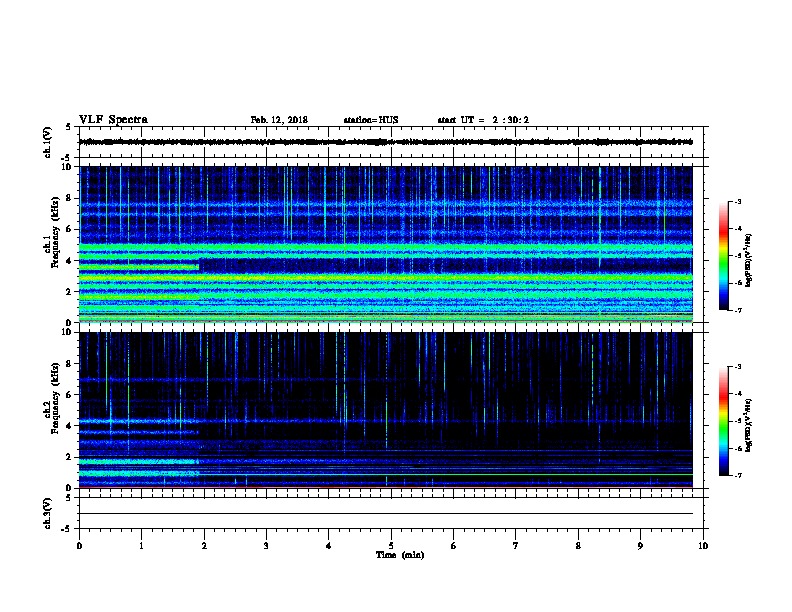Click the "station=HUS" header label
The width and height of the screenshot is (792, 612).
pyautogui.click(x=371, y=120)
